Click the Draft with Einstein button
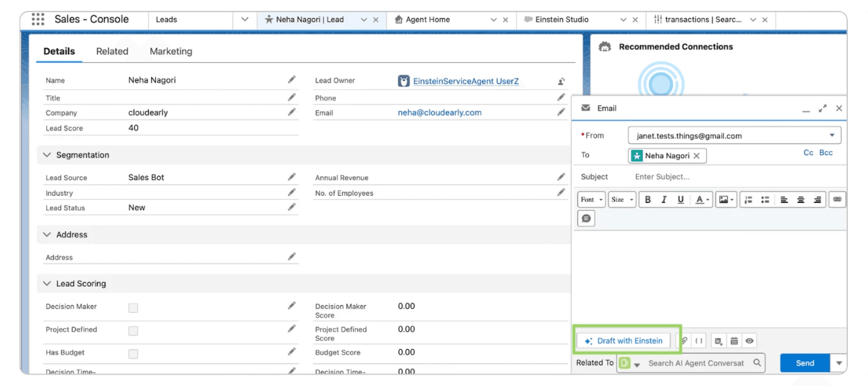 [624, 341]
